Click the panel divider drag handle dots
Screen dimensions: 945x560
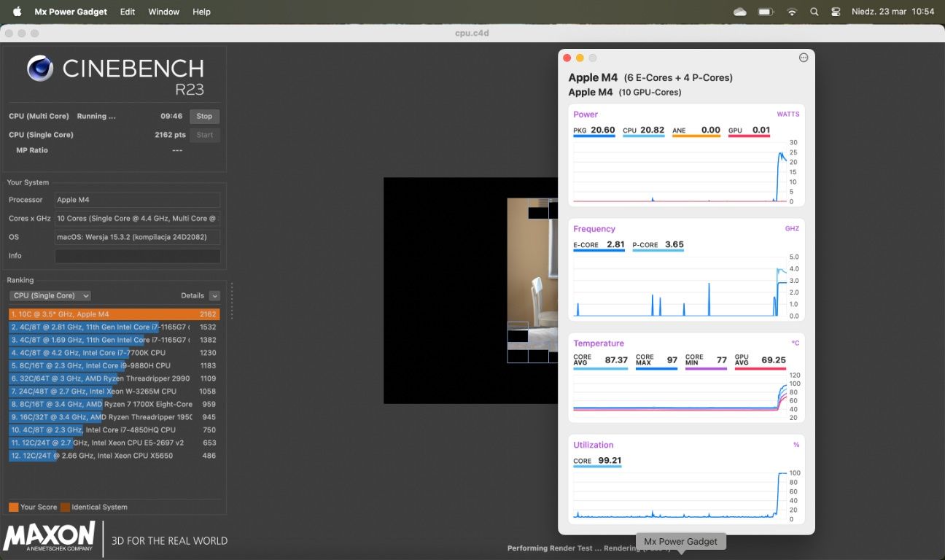point(232,301)
